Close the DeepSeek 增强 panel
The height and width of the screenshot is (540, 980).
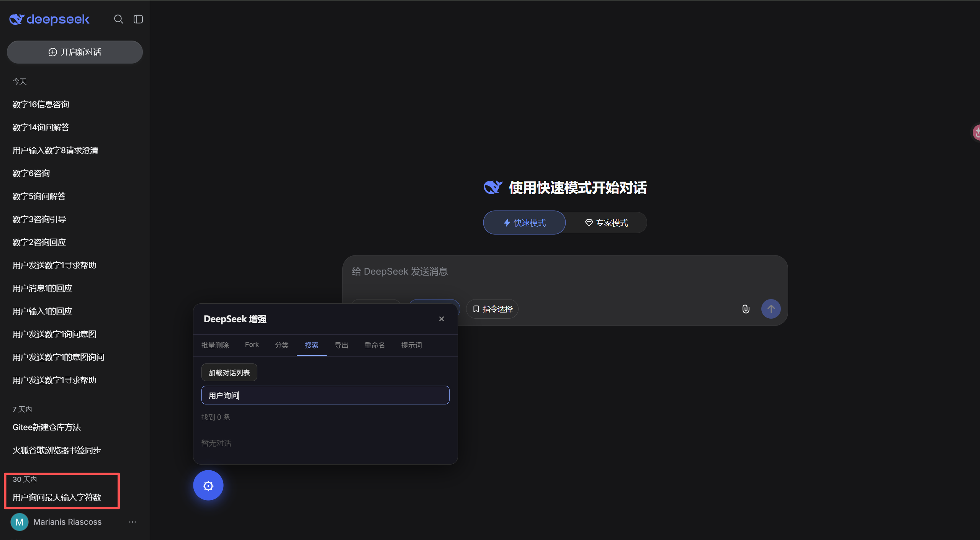pyautogui.click(x=442, y=319)
